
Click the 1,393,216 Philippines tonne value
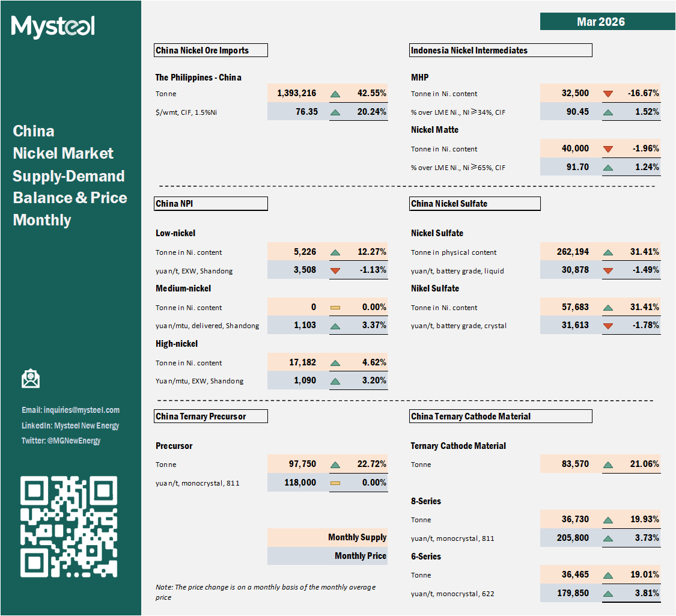(x=297, y=94)
